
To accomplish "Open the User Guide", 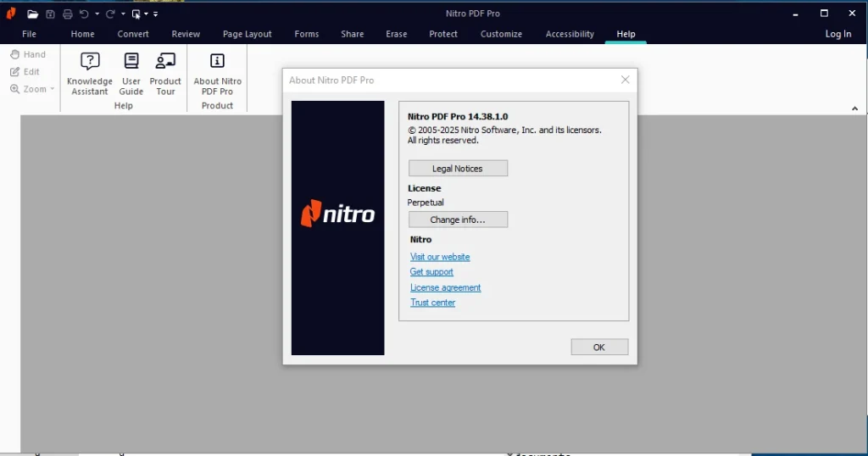I will click(x=131, y=73).
